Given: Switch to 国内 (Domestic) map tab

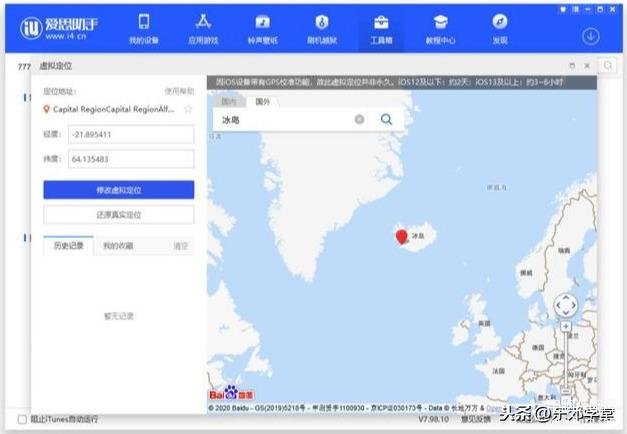Looking at the screenshot, I should click(230, 102).
